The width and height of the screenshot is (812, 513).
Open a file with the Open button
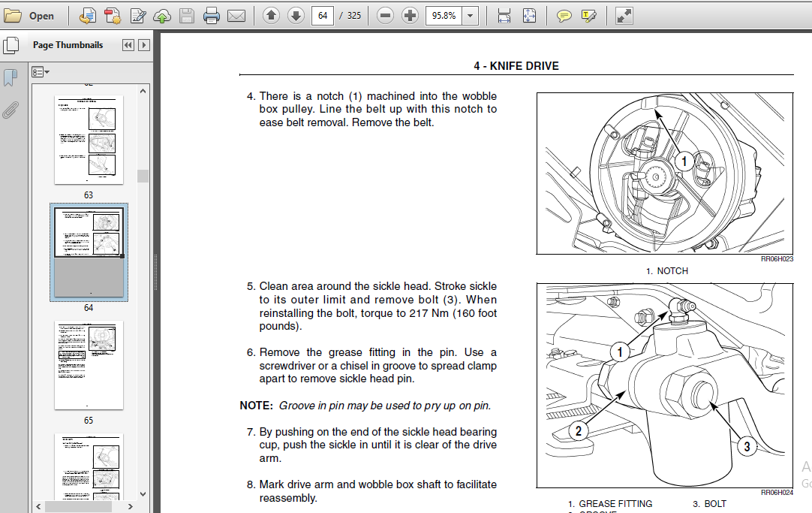point(29,16)
